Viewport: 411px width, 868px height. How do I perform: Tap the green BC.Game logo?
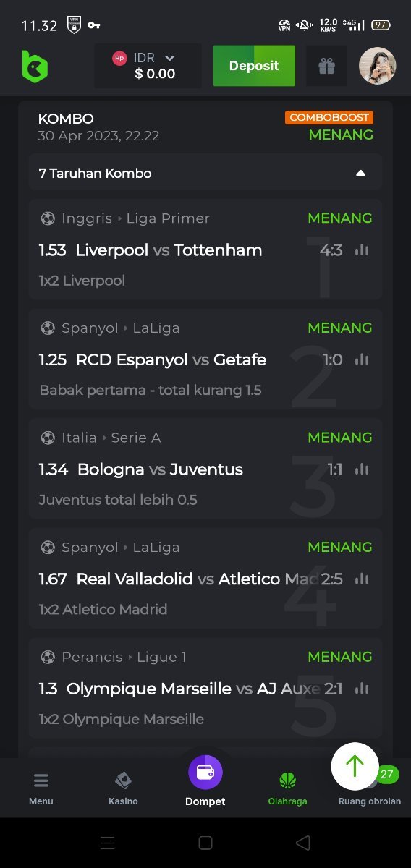pos(35,66)
